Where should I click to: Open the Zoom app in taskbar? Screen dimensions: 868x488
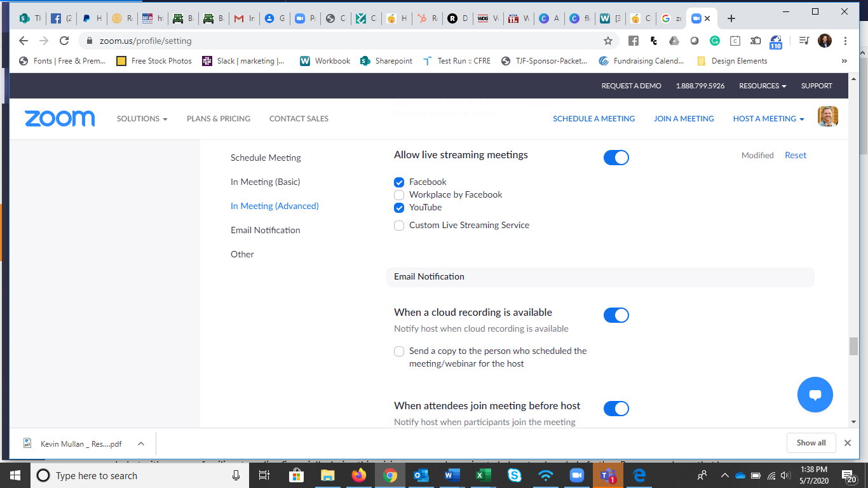(x=577, y=475)
